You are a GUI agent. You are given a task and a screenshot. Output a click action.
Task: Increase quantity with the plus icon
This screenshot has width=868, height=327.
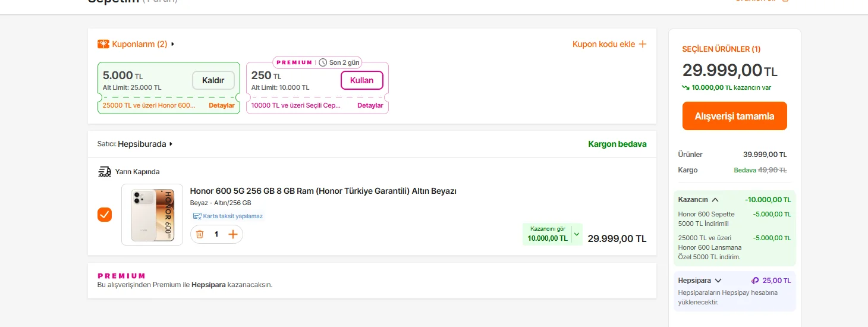[233, 234]
